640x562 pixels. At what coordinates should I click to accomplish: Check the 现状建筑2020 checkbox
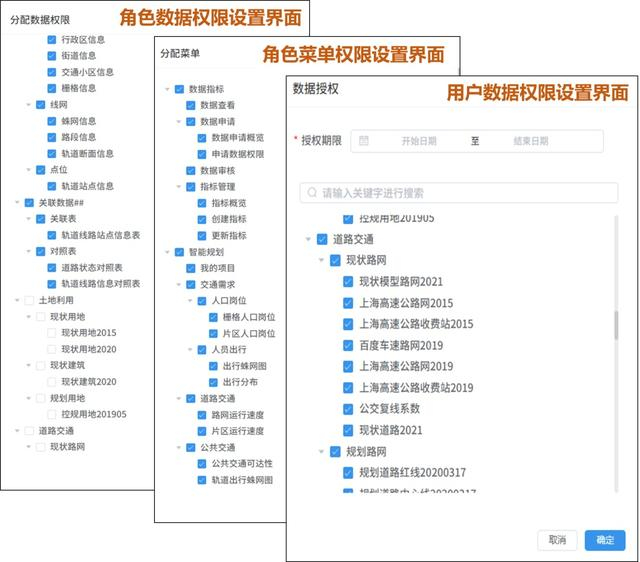coord(52,382)
